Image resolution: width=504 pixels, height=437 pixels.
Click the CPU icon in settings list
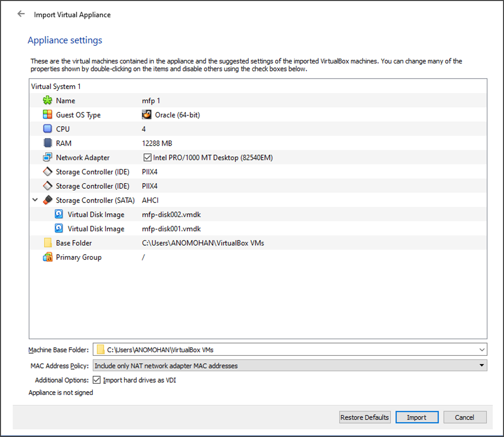(47, 128)
